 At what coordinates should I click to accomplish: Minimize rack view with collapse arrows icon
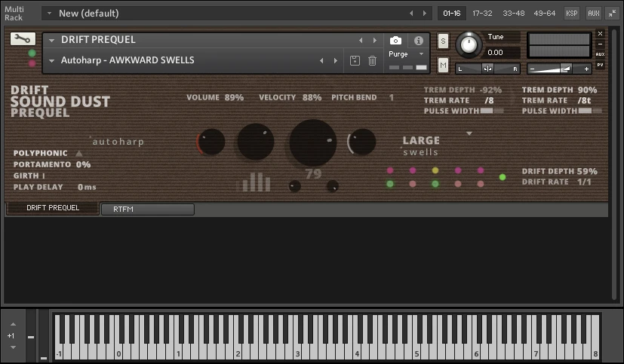point(612,13)
